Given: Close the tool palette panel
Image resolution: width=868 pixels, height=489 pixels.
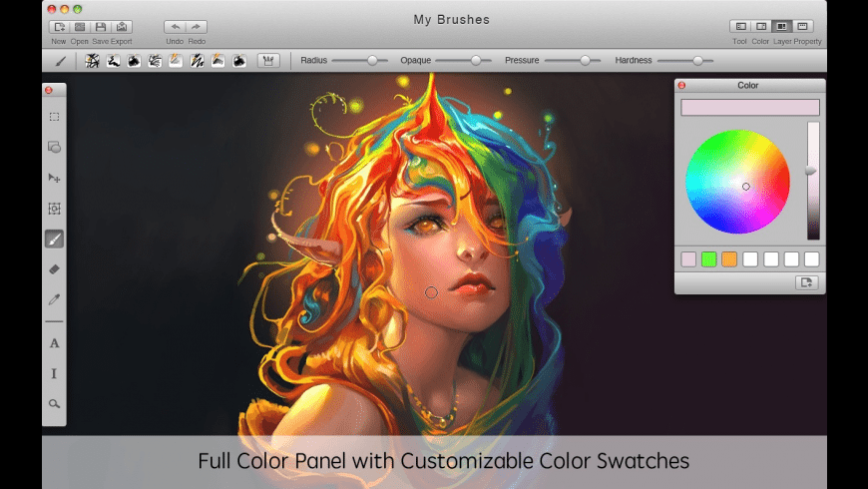Looking at the screenshot, I should click(49, 90).
